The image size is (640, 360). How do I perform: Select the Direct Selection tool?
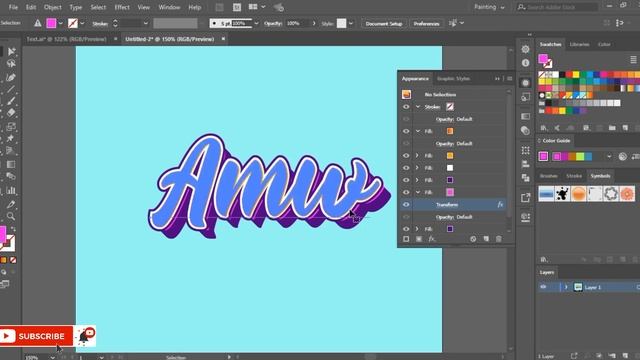11,51
